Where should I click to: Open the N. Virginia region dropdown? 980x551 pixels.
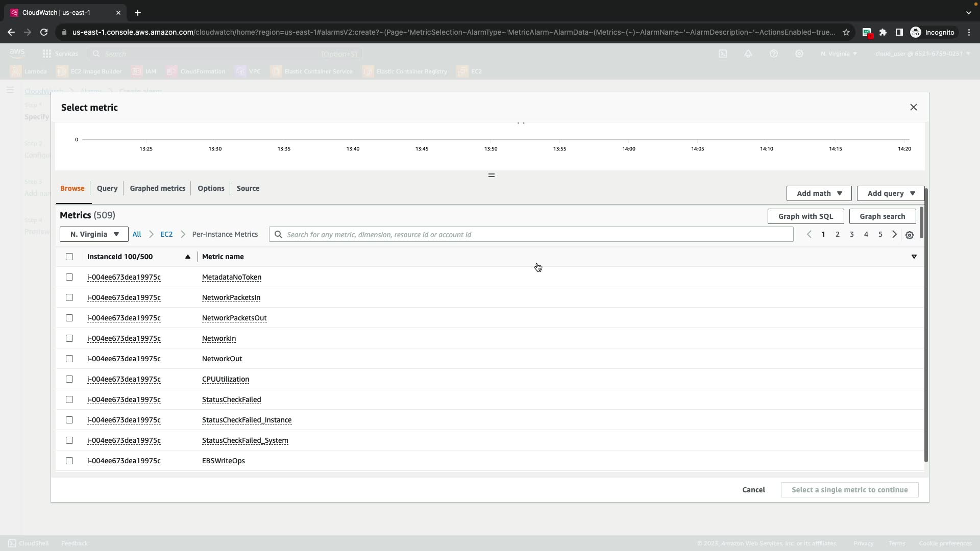94,234
